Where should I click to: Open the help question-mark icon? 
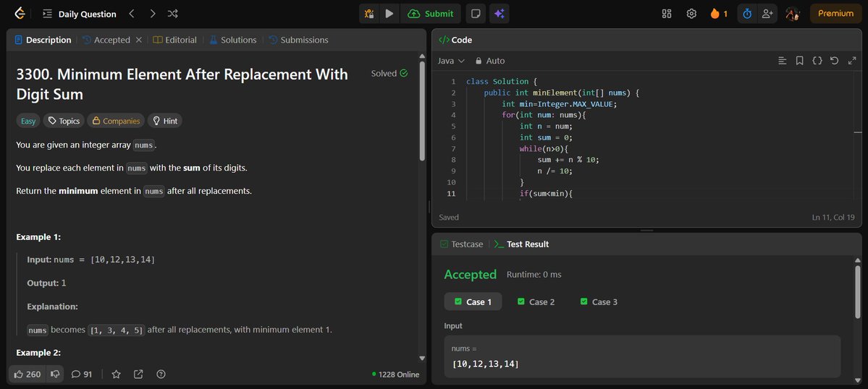pos(161,374)
